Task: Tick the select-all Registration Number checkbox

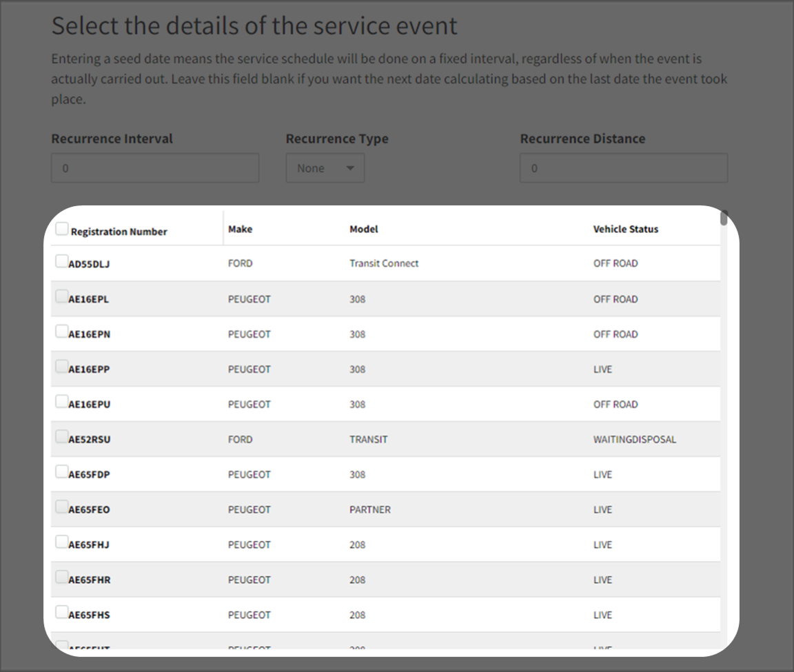Action: tap(62, 230)
